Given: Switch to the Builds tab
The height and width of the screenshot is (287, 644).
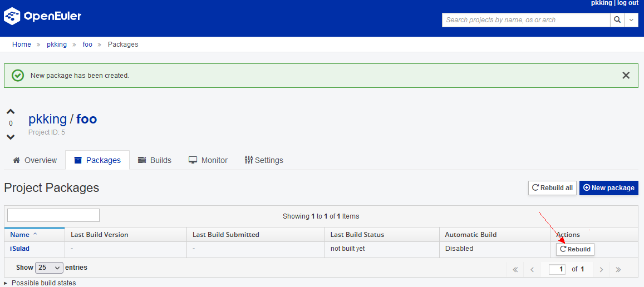Looking at the screenshot, I should 155,160.
